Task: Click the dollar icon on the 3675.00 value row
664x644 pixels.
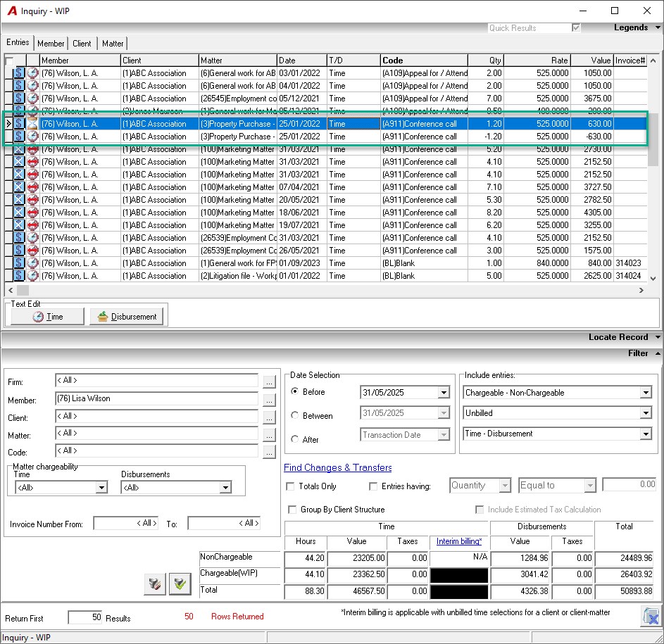Action: (x=19, y=99)
